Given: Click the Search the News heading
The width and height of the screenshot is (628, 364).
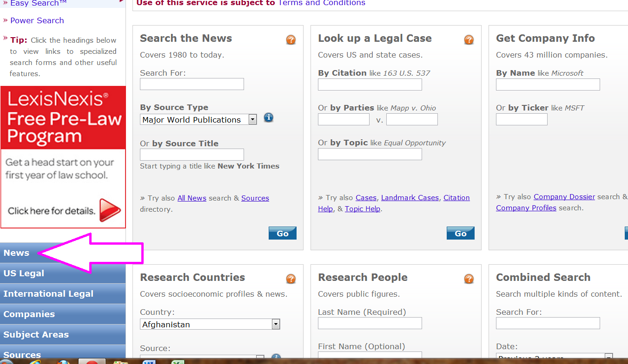Looking at the screenshot, I should pyautogui.click(x=186, y=39).
